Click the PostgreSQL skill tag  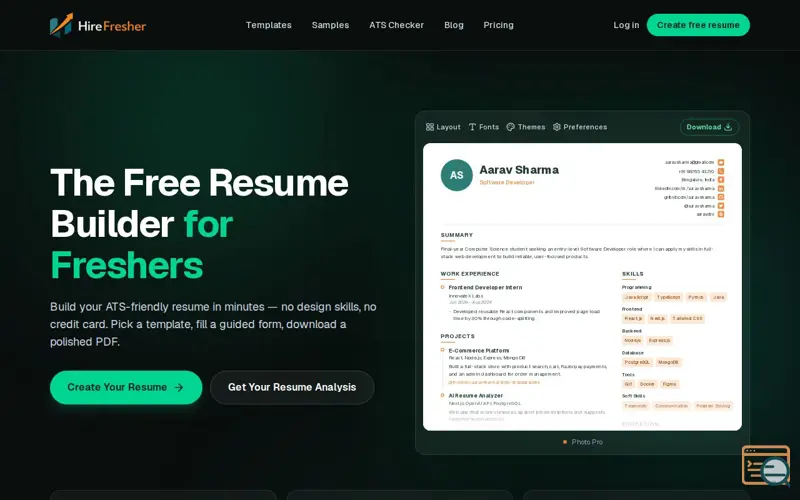pos(637,362)
